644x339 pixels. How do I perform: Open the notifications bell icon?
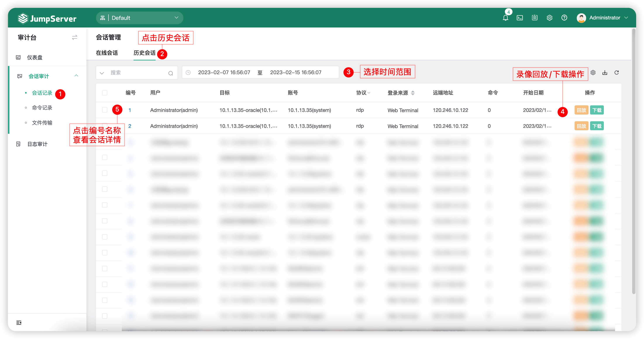click(505, 18)
